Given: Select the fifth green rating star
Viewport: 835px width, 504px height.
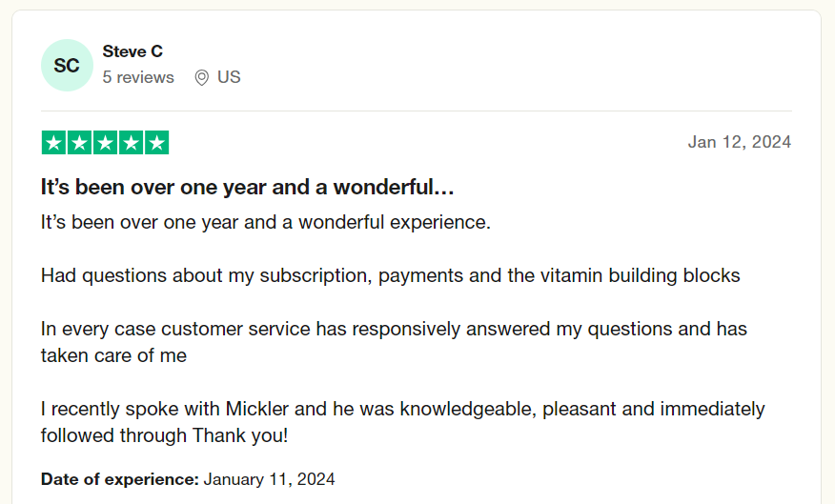Looking at the screenshot, I should (156, 143).
